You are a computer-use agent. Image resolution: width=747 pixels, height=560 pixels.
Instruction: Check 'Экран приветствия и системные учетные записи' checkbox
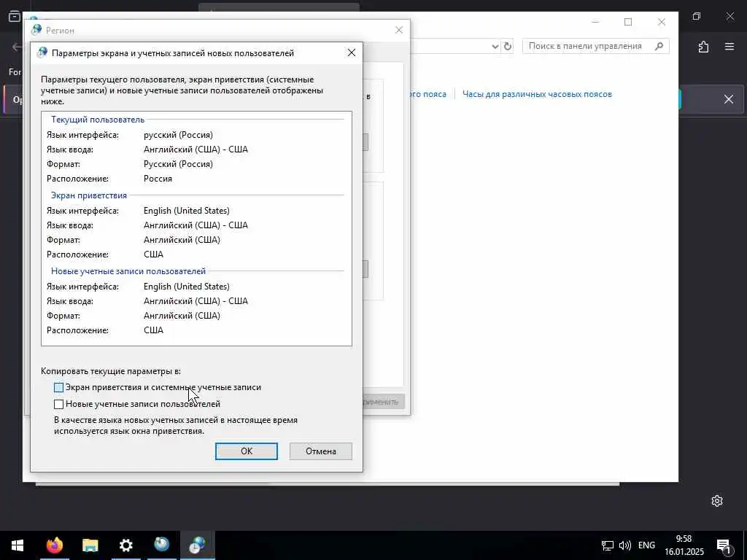tap(58, 388)
